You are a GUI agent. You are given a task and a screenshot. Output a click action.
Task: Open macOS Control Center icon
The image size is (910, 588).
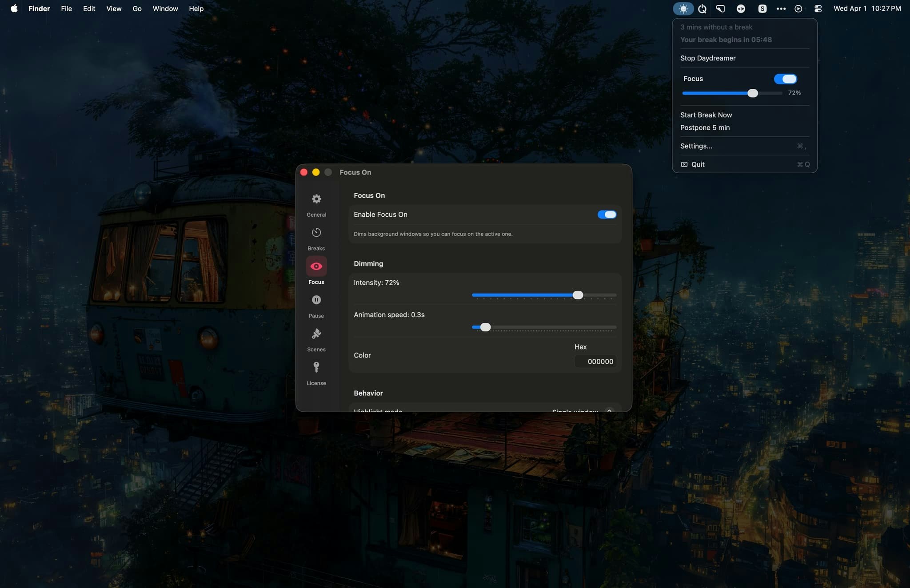818,8
